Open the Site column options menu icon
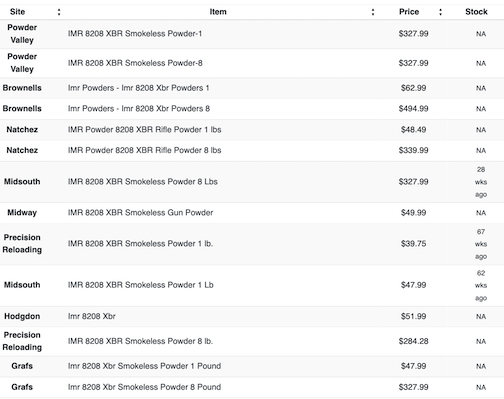Screen dimensions: 504x399 [x=59, y=12]
